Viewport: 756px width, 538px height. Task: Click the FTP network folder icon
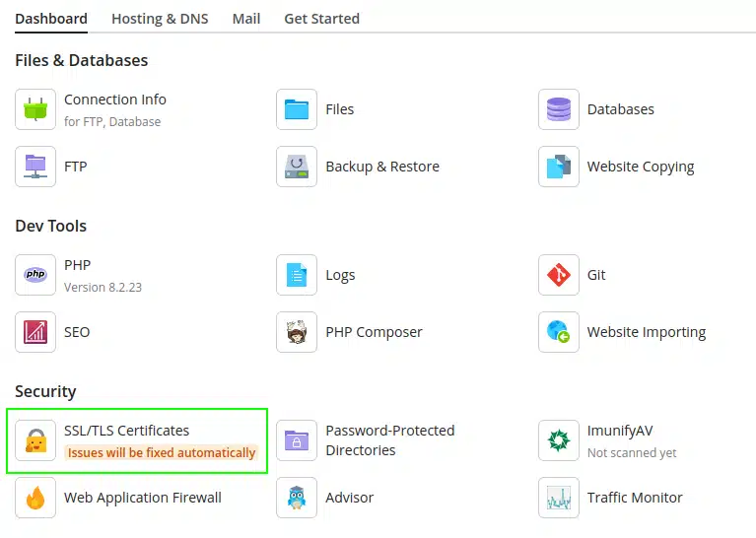(x=35, y=167)
